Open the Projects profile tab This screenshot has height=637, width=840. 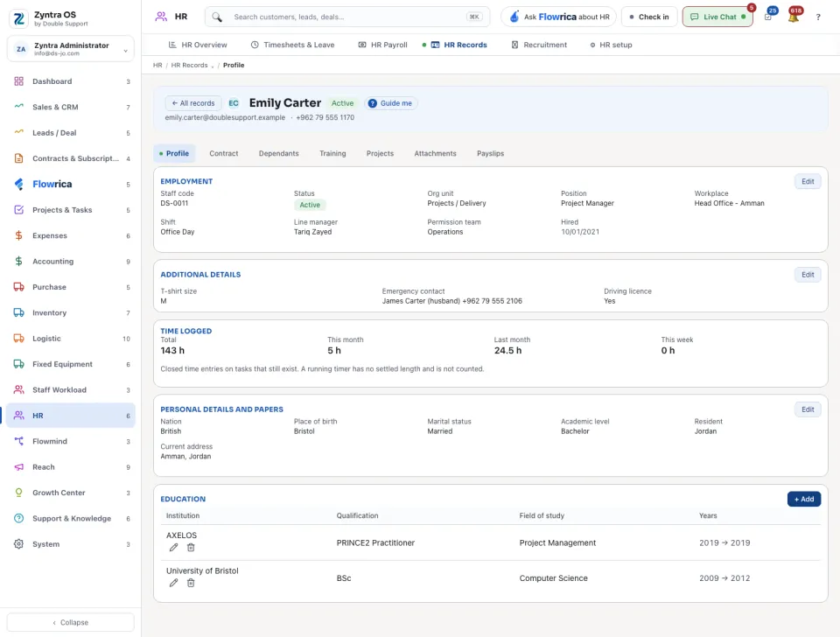pos(380,153)
